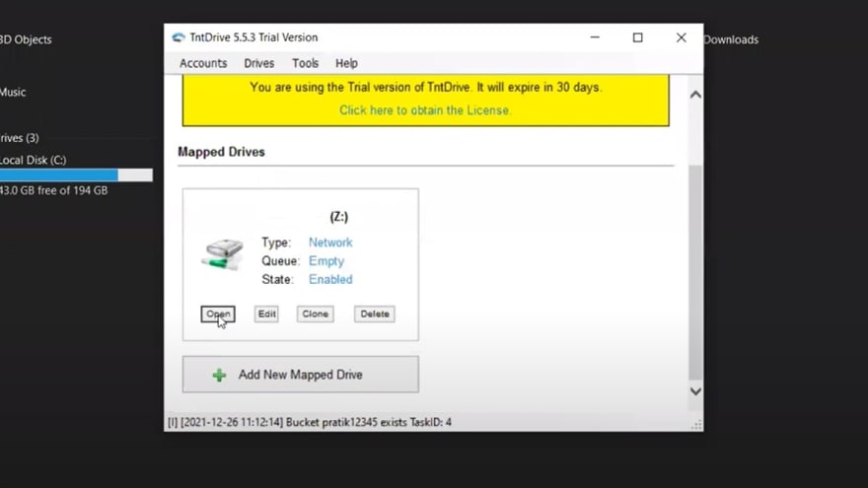Viewport: 868px width, 488px height.
Task: Click the status bar bucket log message
Action: click(310, 422)
